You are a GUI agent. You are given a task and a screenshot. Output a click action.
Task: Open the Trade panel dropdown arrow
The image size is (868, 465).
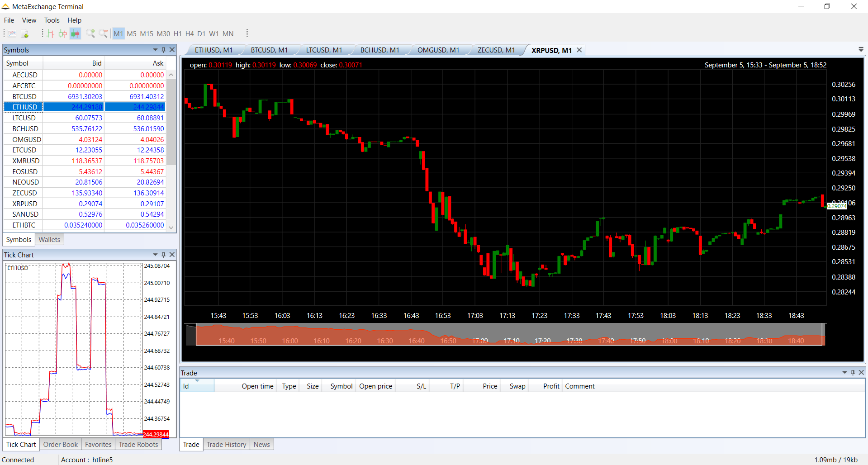tap(844, 372)
